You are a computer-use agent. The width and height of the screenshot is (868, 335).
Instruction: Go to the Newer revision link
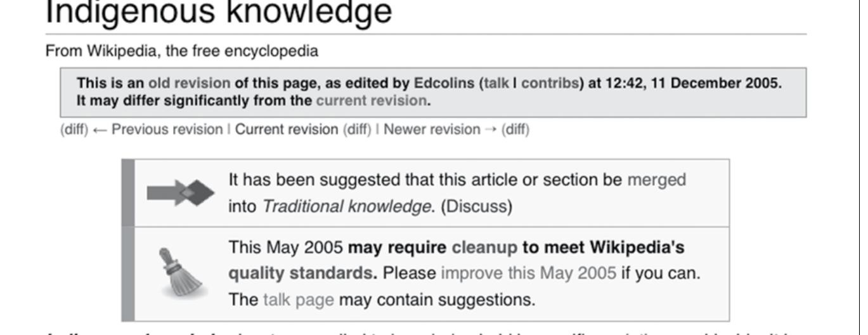pyautogui.click(x=432, y=129)
